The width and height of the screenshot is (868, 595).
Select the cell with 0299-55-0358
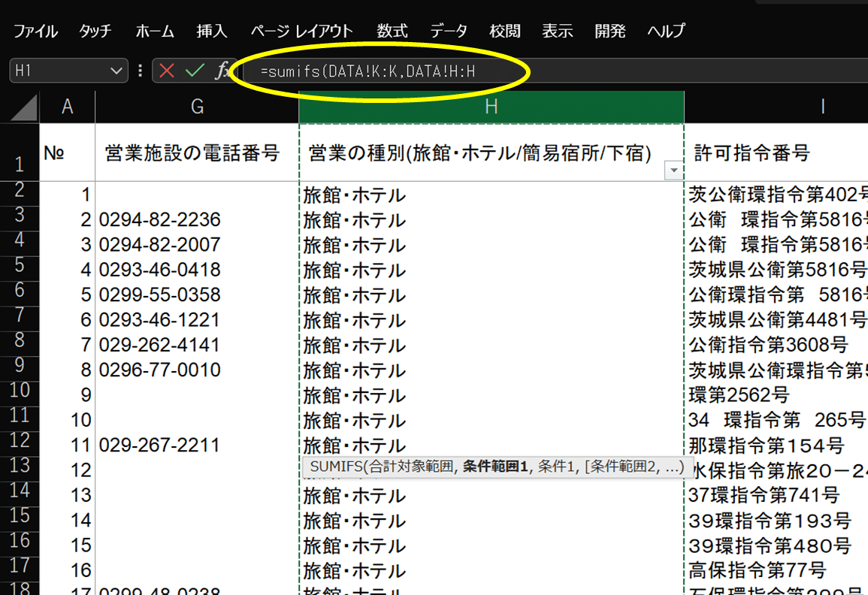pyautogui.click(x=197, y=294)
